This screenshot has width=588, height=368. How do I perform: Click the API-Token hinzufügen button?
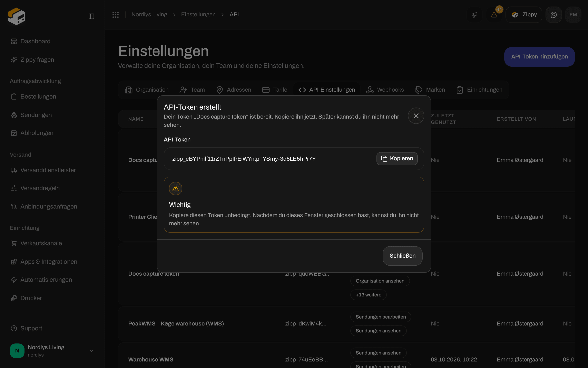point(539,57)
